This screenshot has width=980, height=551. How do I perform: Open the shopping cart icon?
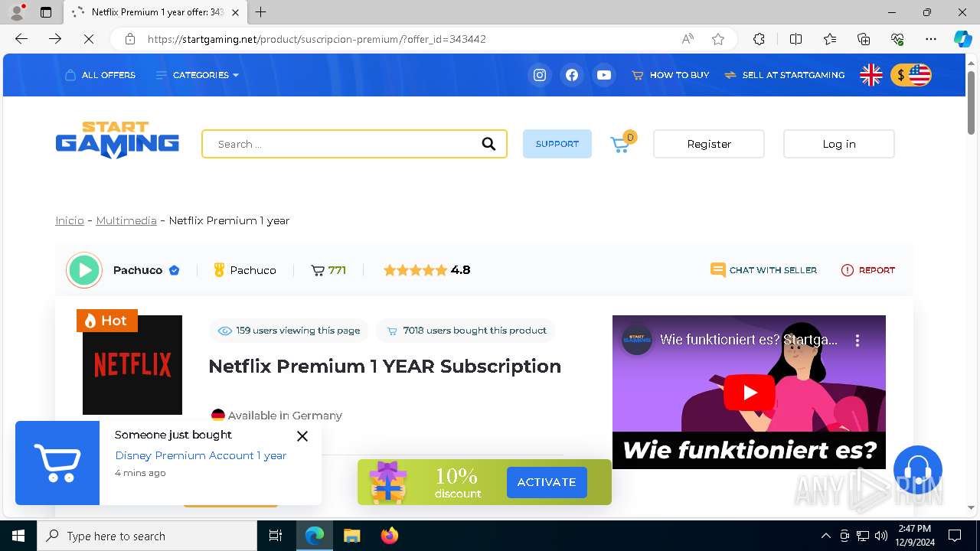coord(622,143)
